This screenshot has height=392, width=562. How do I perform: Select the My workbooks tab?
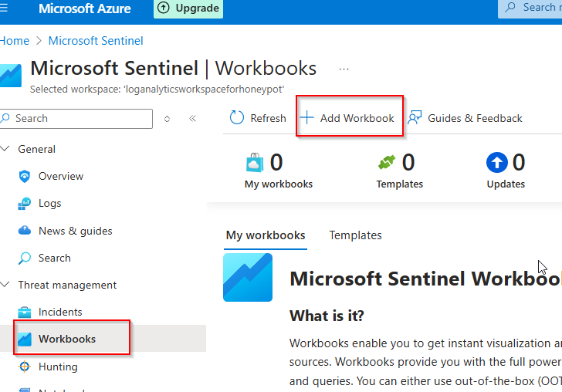click(265, 235)
